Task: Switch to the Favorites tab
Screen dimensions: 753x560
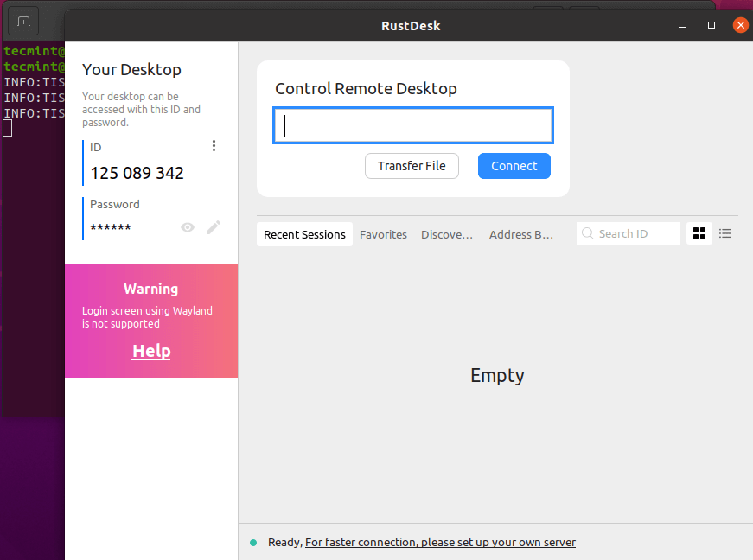Action: point(383,233)
